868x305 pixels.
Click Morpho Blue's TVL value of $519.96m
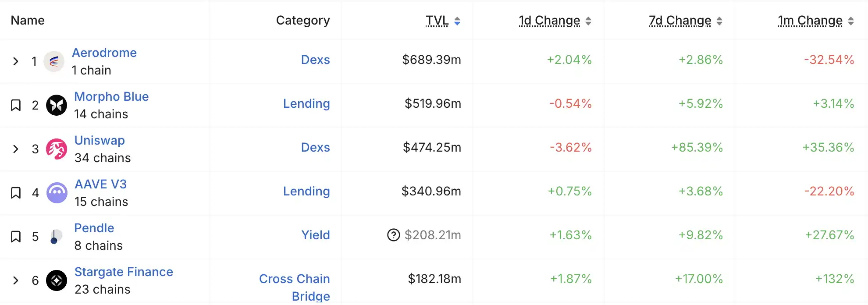(x=433, y=104)
